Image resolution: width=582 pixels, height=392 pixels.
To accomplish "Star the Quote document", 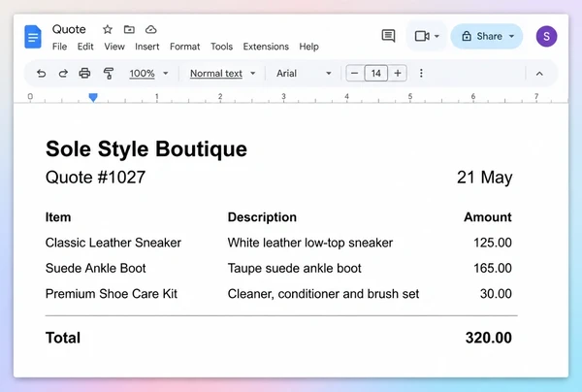I will pyautogui.click(x=108, y=29).
